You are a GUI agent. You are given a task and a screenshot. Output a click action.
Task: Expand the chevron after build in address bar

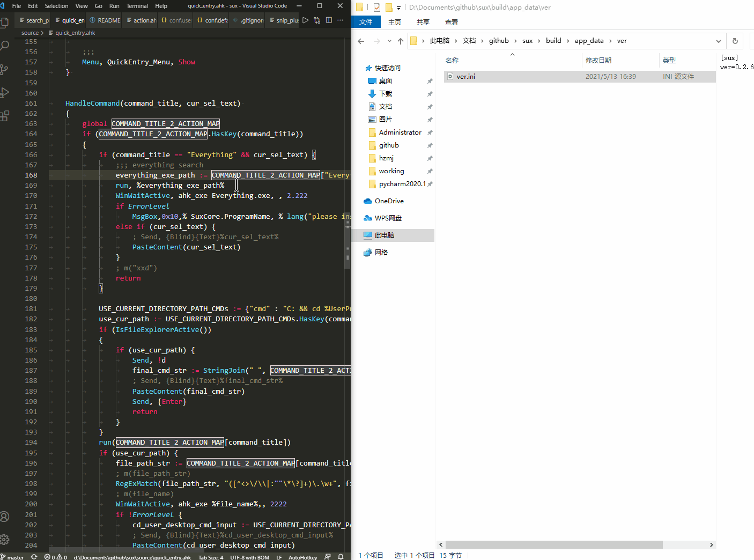point(568,41)
